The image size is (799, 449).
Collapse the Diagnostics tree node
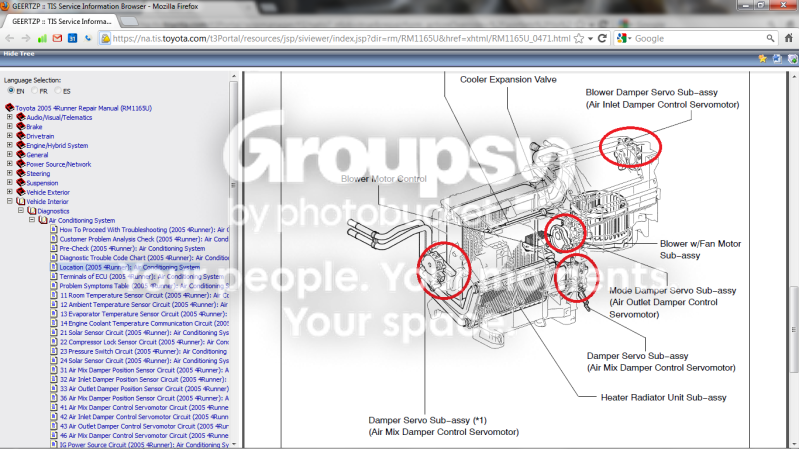tap(20, 211)
